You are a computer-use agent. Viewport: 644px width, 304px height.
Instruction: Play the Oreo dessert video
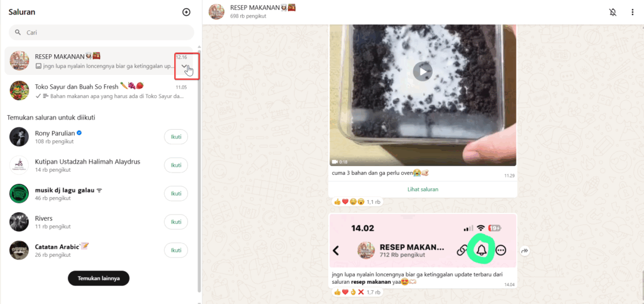[423, 72]
